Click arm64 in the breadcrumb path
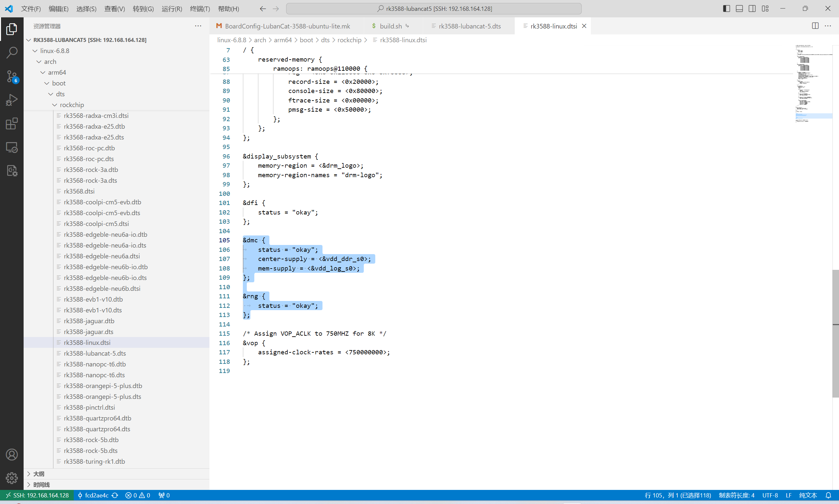This screenshot has height=504, width=839. pos(283,40)
